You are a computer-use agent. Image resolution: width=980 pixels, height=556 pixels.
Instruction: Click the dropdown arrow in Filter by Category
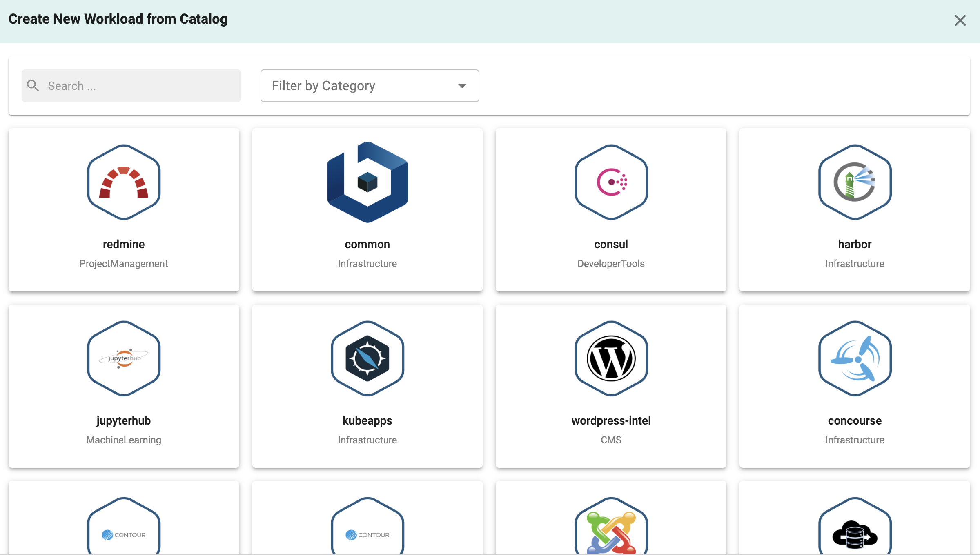[x=462, y=86]
